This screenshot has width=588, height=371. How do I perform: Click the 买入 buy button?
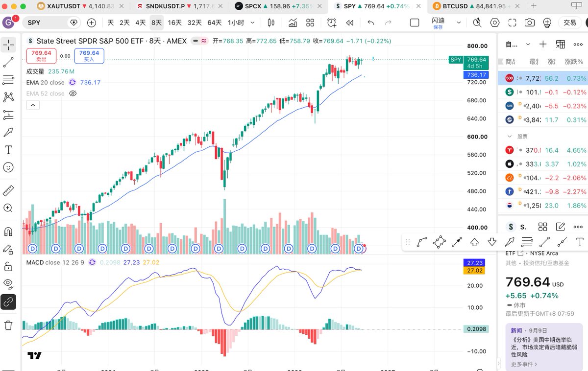(x=89, y=56)
